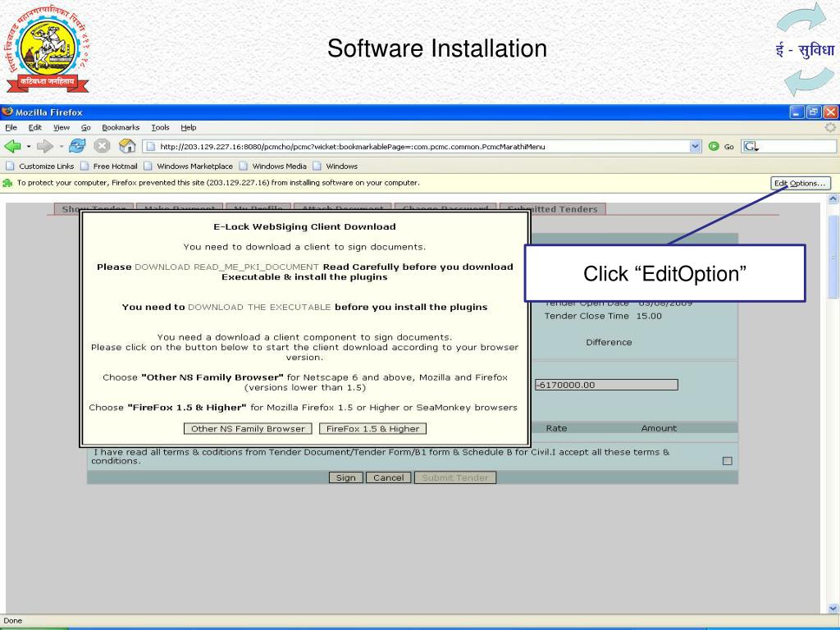Click the 'Amount' column header
The height and width of the screenshot is (630, 840).
[x=659, y=428]
